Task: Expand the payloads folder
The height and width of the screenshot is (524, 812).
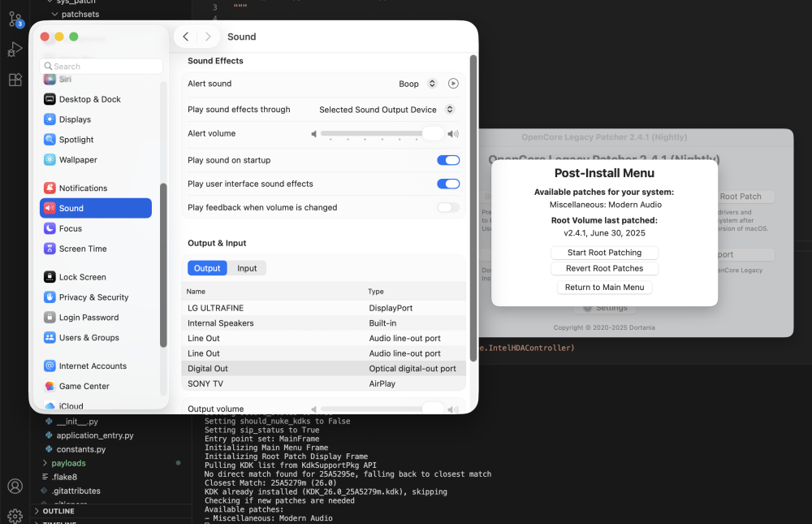Action: [45, 463]
